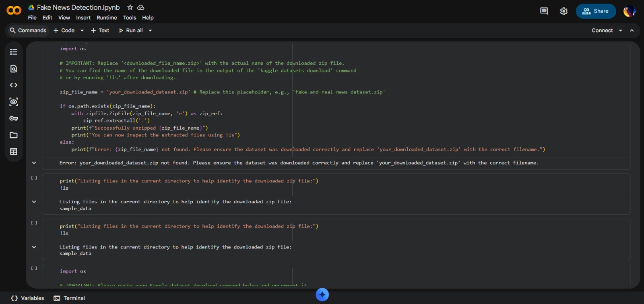Screen dimensions: 644x304
Task: Open the Variable inspector sidebar icon
Action: [14, 102]
